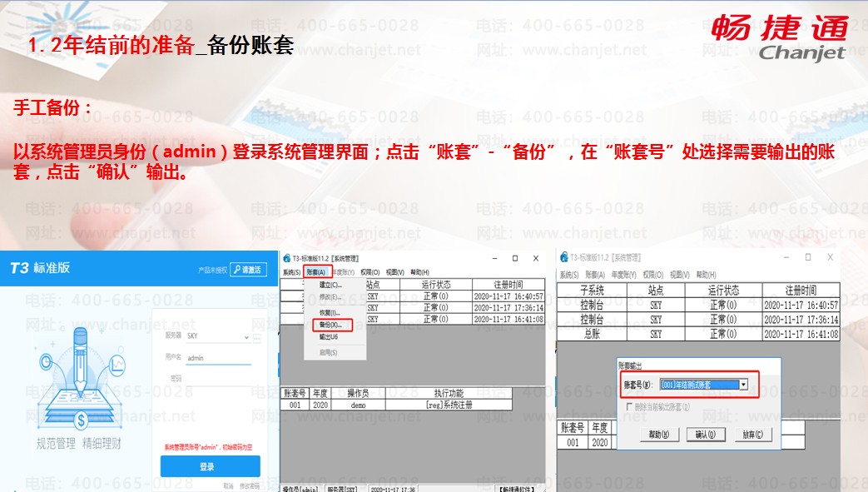Click the 操作员[admin] status bar entry
Image resolution: width=868 pixels, height=492 pixels.
300,489
